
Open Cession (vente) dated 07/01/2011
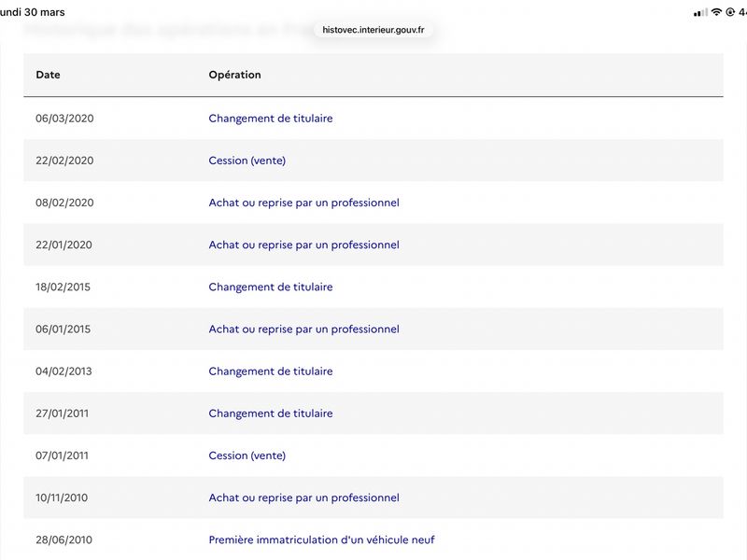[x=247, y=455]
